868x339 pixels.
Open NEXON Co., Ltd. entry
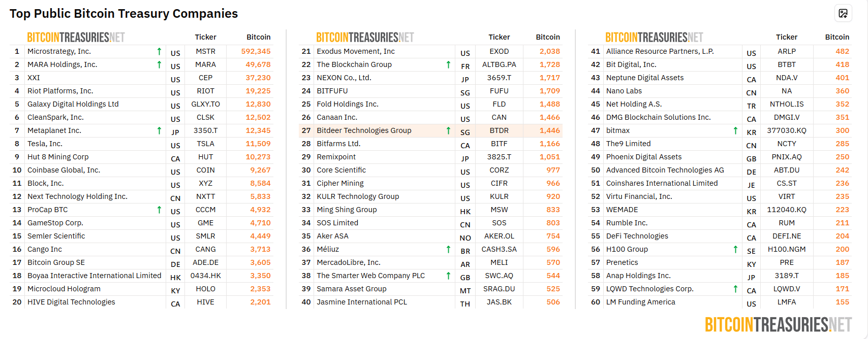[x=344, y=78]
